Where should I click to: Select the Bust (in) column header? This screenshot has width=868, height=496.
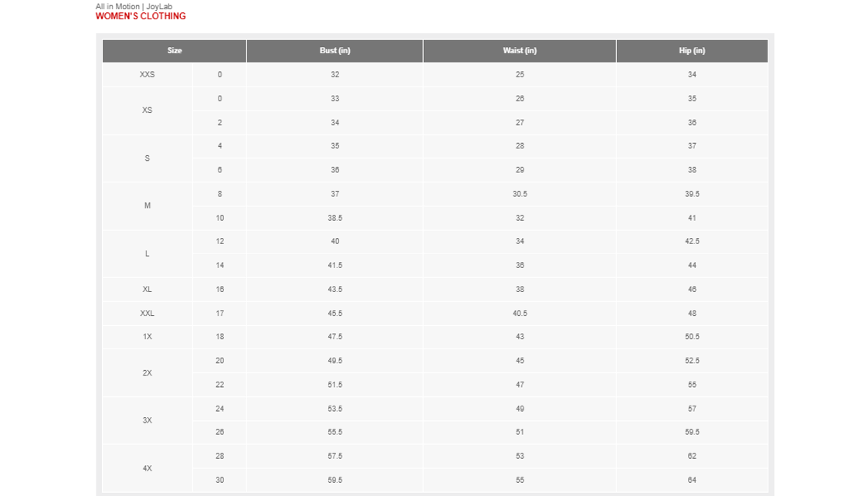(335, 50)
